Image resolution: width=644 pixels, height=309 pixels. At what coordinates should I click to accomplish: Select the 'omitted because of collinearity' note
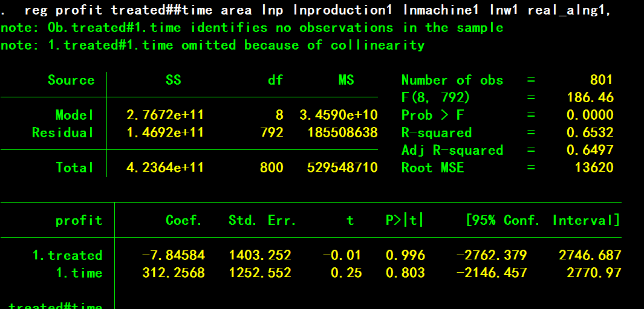pyautogui.click(x=212, y=45)
